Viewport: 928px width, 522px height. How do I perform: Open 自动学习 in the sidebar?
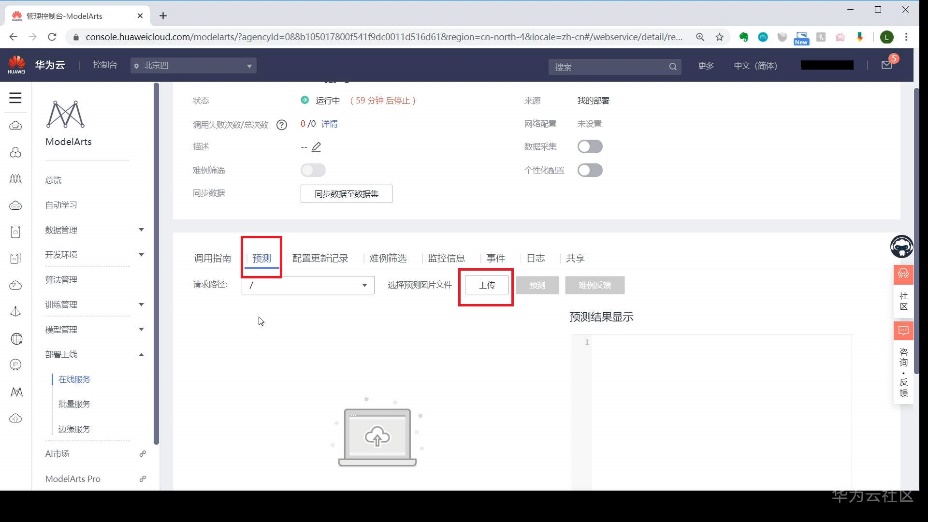pyautogui.click(x=61, y=205)
